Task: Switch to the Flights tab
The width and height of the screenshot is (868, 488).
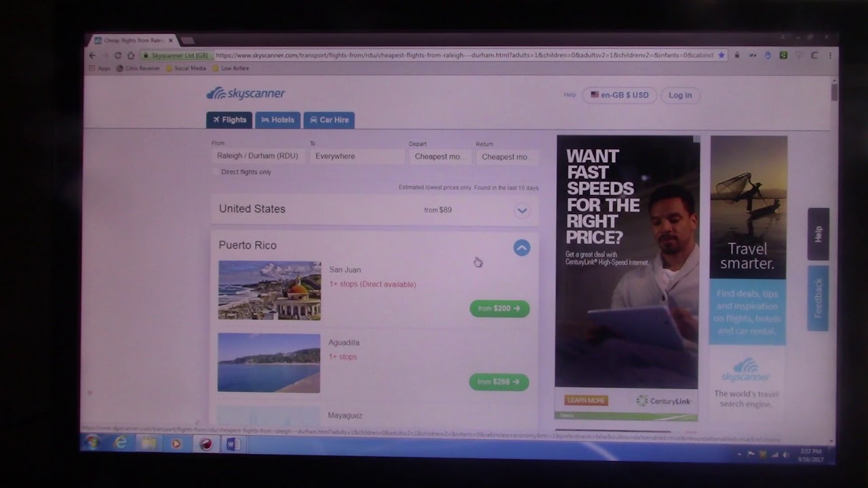Action: (229, 120)
